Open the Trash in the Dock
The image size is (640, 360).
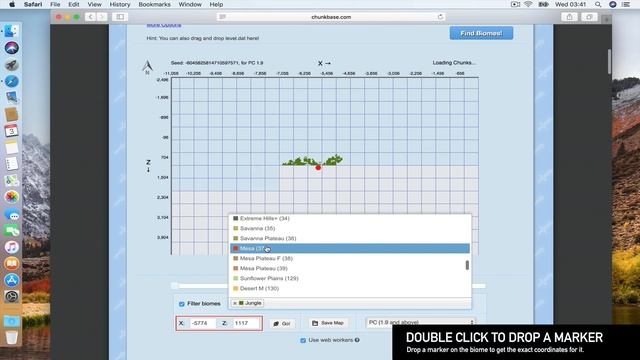tap(11, 338)
